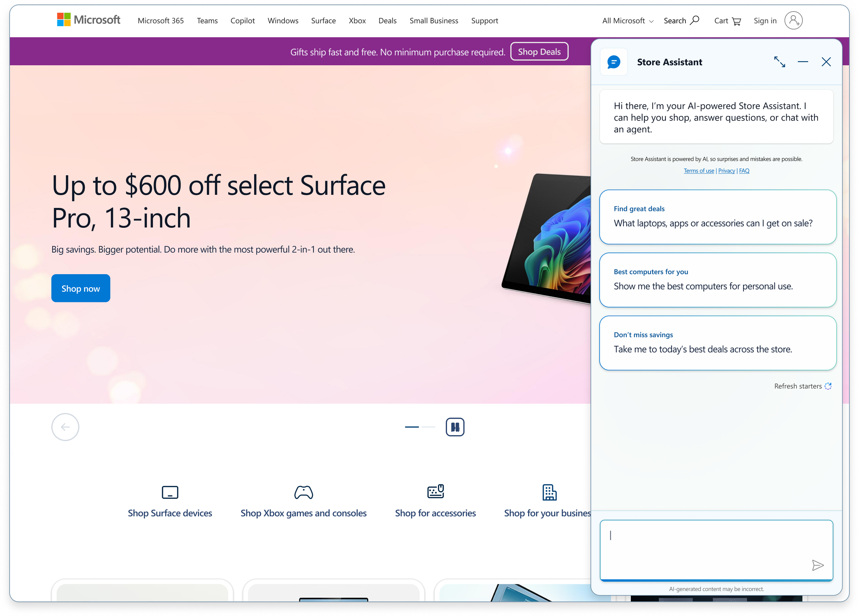Open Support in the navigation bar
This screenshot has height=616, width=859.
point(484,21)
